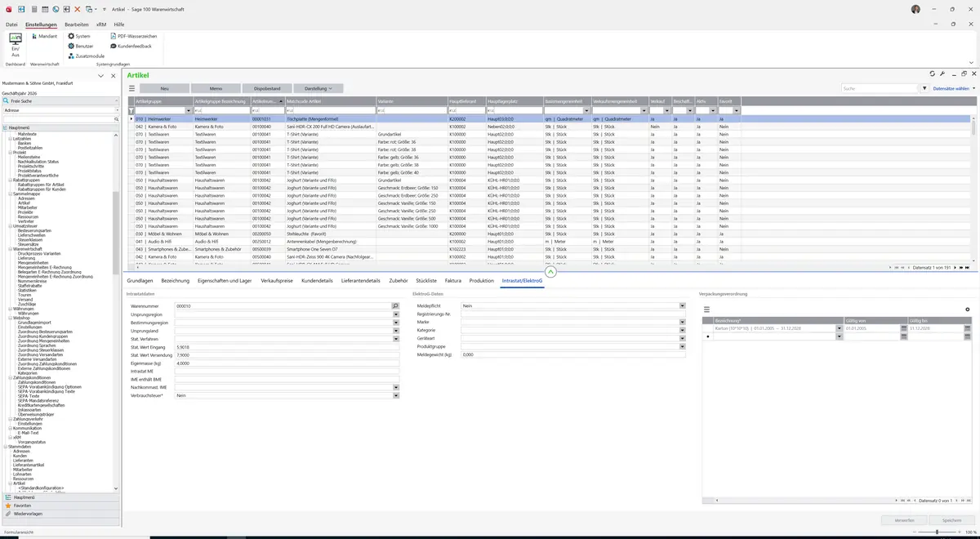Click the Registrierungs-Nr. input field

572,314
